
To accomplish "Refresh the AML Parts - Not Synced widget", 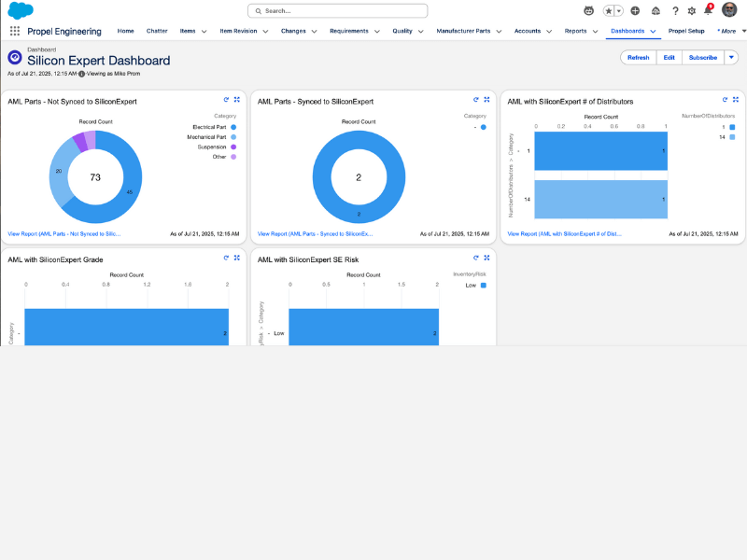I will click(226, 100).
